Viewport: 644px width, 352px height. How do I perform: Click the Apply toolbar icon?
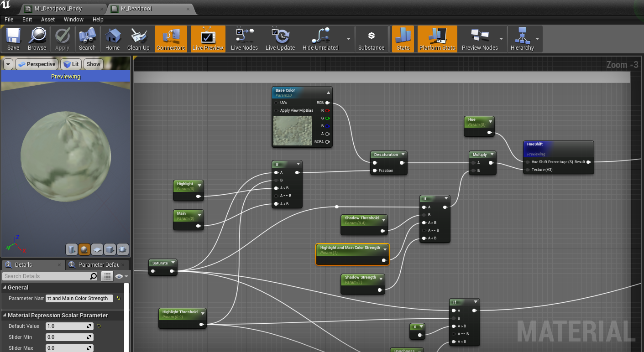click(62, 39)
